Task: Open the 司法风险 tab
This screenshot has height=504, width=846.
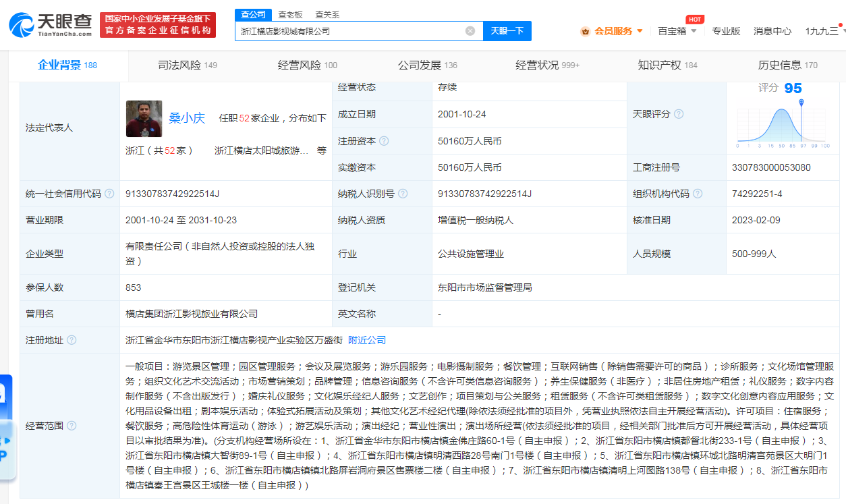Action: [x=188, y=65]
